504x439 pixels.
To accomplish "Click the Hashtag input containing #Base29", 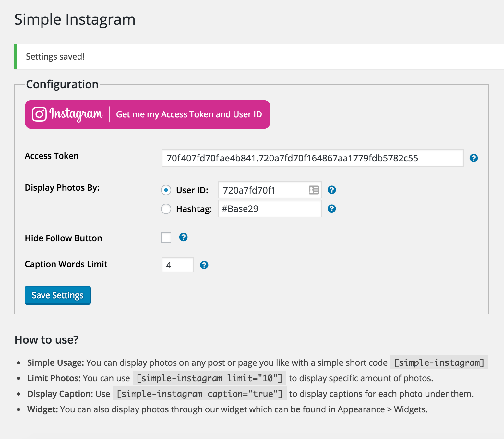I will click(270, 208).
